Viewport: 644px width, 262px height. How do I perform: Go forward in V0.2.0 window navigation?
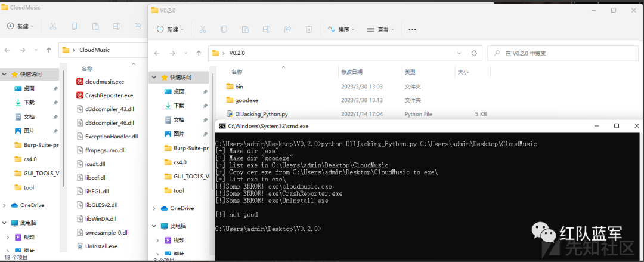coord(172,53)
